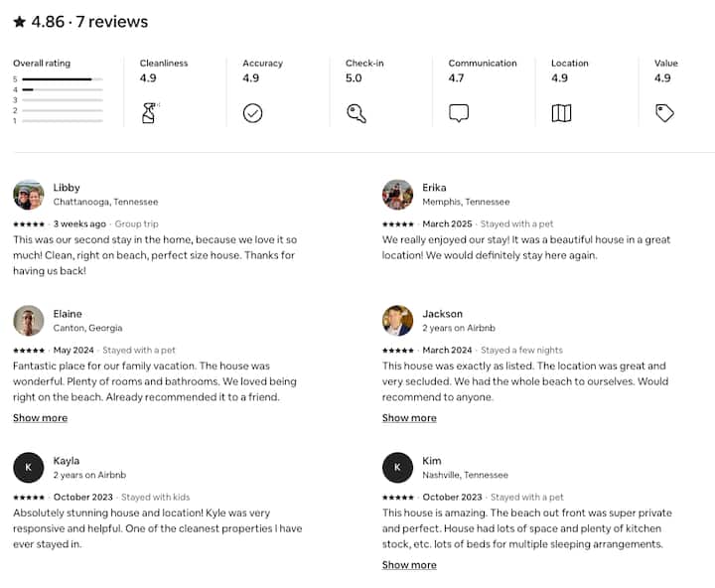Click the 5-star overall rating bar

pyautogui.click(x=62, y=78)
